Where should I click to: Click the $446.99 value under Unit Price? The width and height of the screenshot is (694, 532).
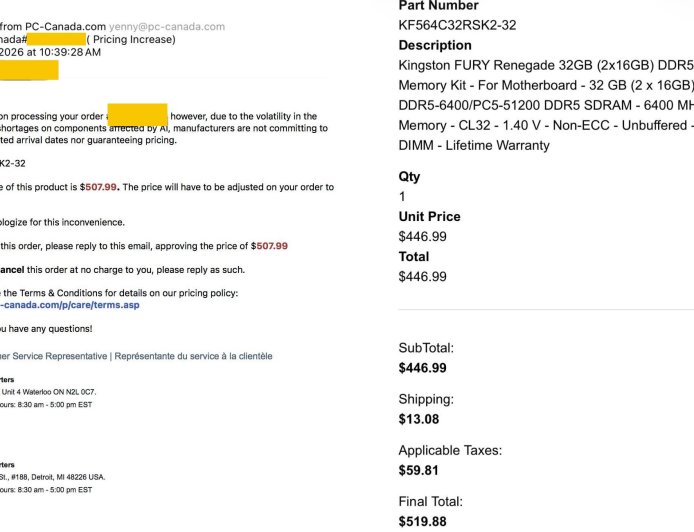(x=422, y=237)
